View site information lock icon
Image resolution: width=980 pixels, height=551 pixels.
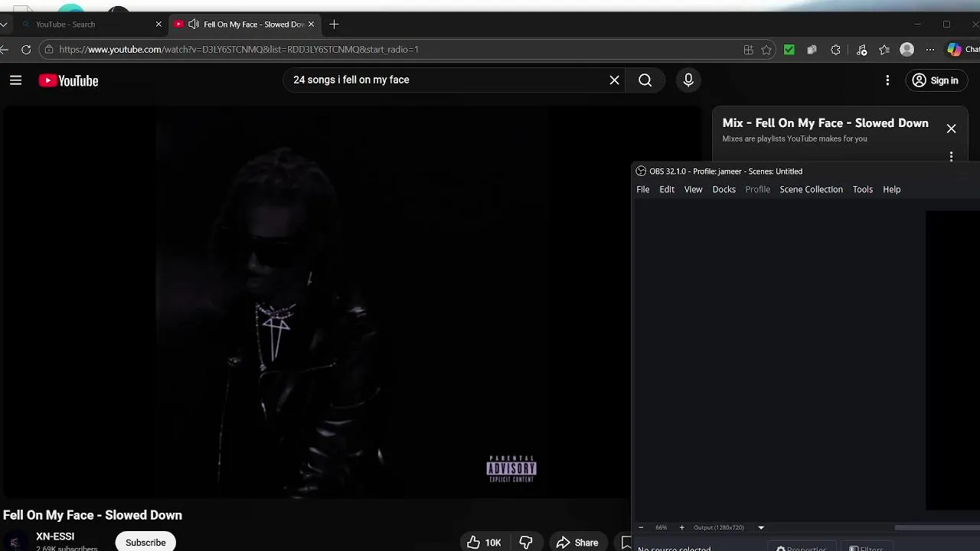click(49, 50)
